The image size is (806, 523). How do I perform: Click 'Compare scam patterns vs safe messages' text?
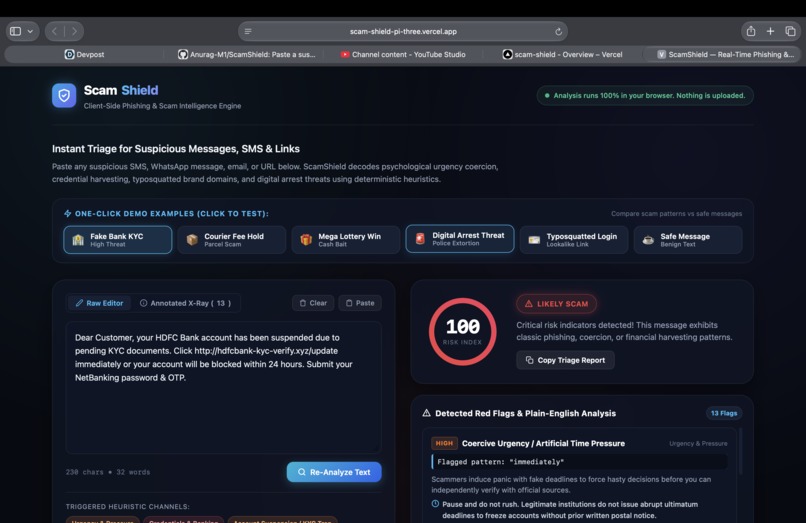676,214
